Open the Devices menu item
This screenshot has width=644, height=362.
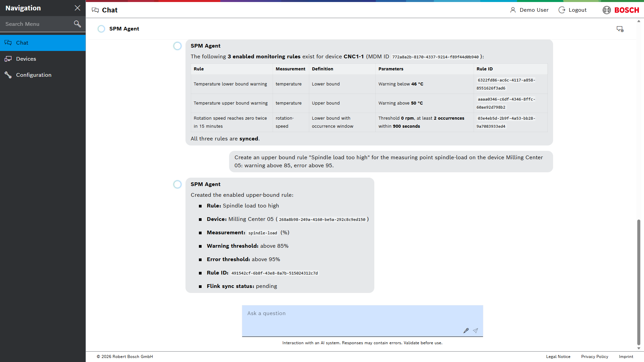43,59
